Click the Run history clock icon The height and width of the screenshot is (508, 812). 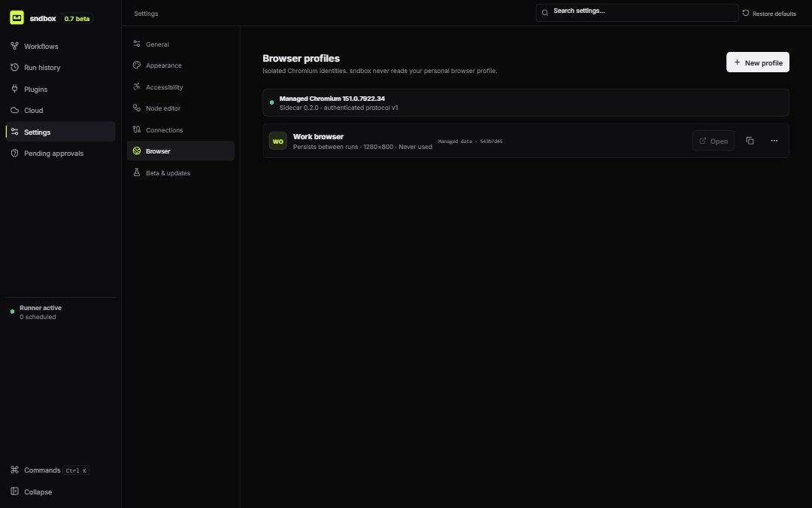(x=14, y=68)
